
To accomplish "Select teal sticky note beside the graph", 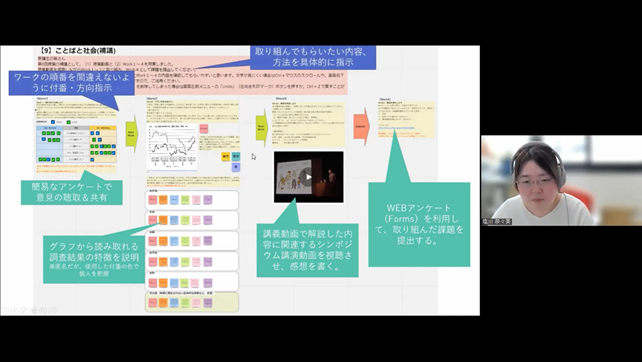I will point(236,156).
